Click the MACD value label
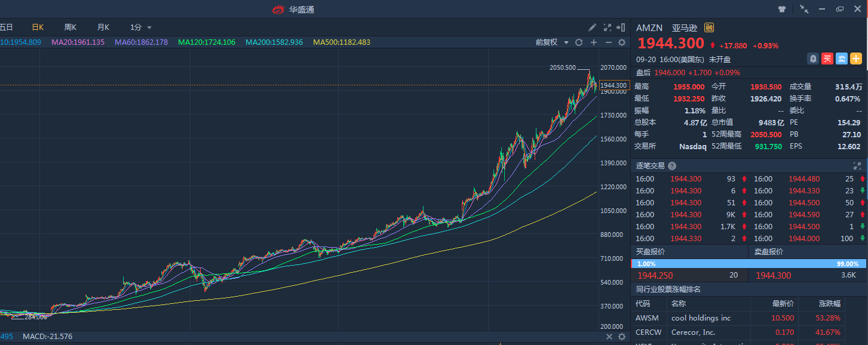The image size is (868, 345). (47, 337)
